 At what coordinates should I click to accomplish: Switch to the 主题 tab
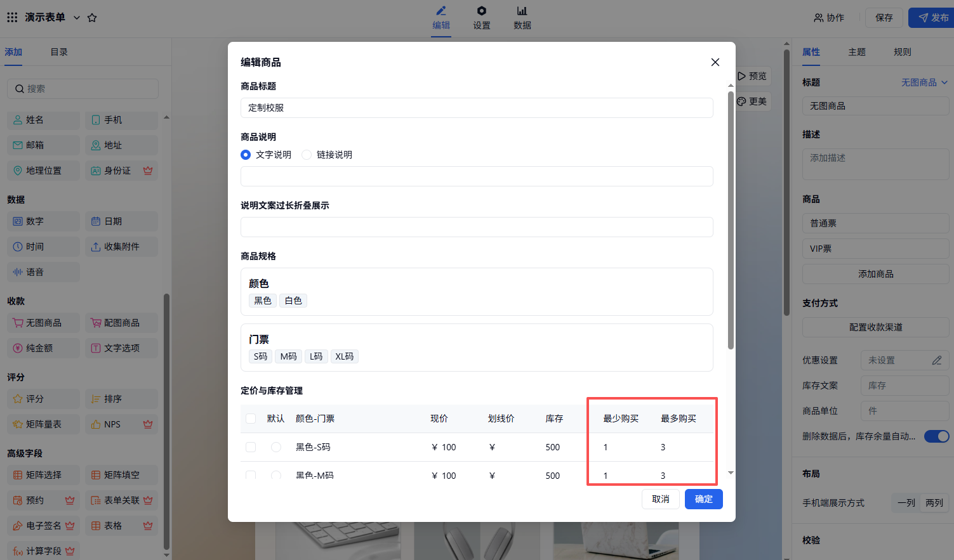[856, 52]
